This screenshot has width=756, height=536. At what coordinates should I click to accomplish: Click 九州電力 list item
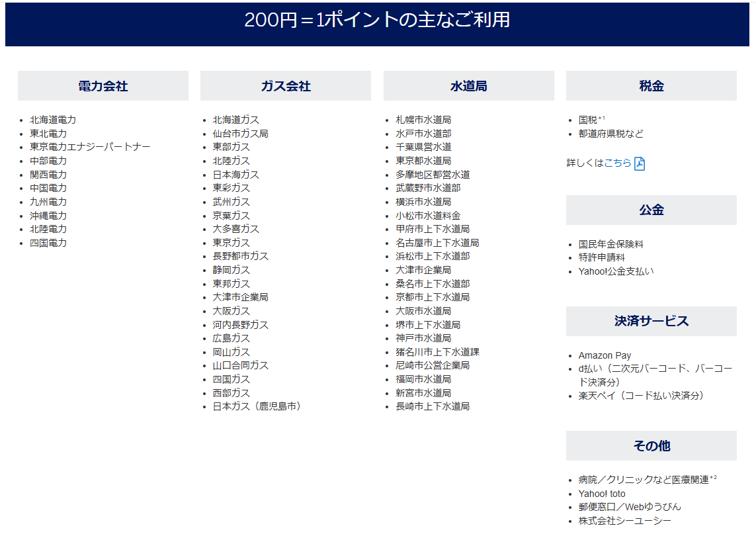pyautogui.click(x=48, y=202)
